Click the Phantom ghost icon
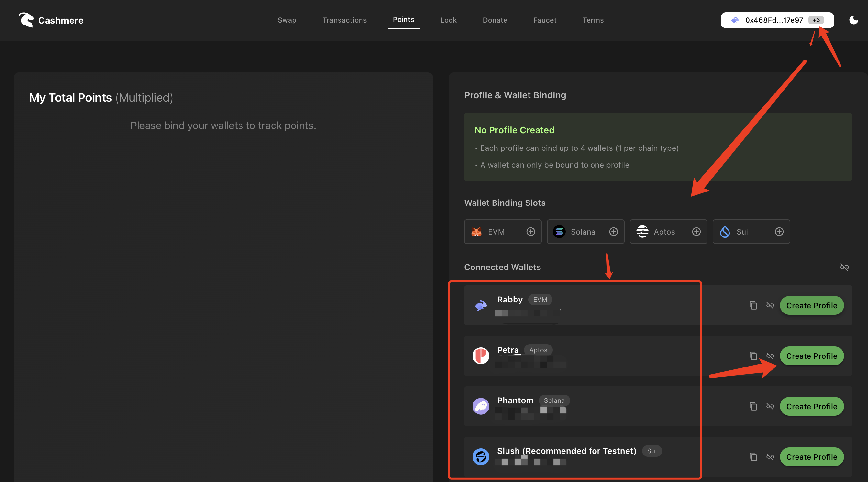868x482 pixels. (481, 407)
